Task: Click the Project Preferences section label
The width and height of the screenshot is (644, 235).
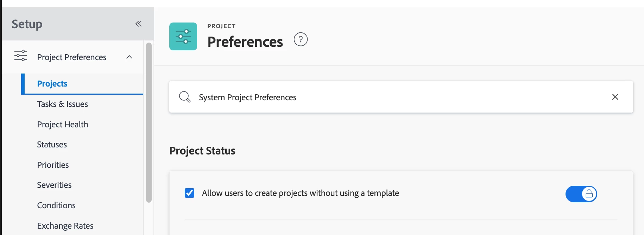Action: pos(72,57)
